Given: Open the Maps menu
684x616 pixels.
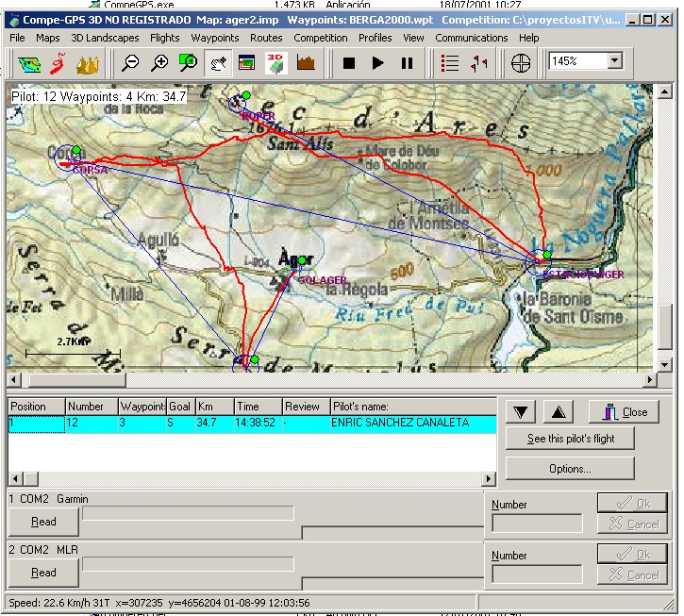Looking at the screenshot, I should (x=47, y=38).
